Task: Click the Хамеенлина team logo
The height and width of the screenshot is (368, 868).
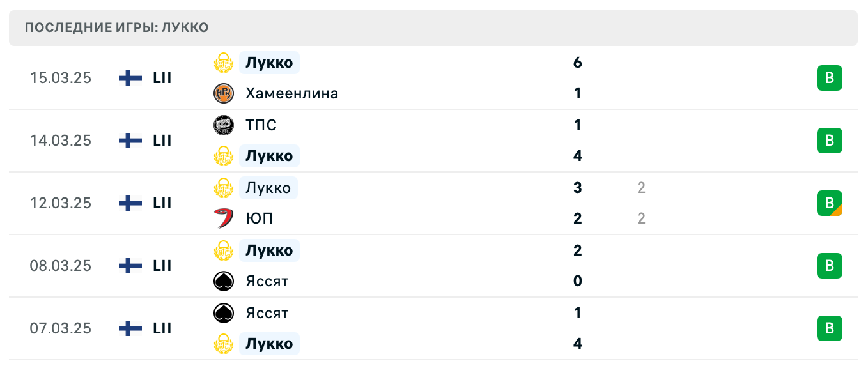Action: pos(224,93)
